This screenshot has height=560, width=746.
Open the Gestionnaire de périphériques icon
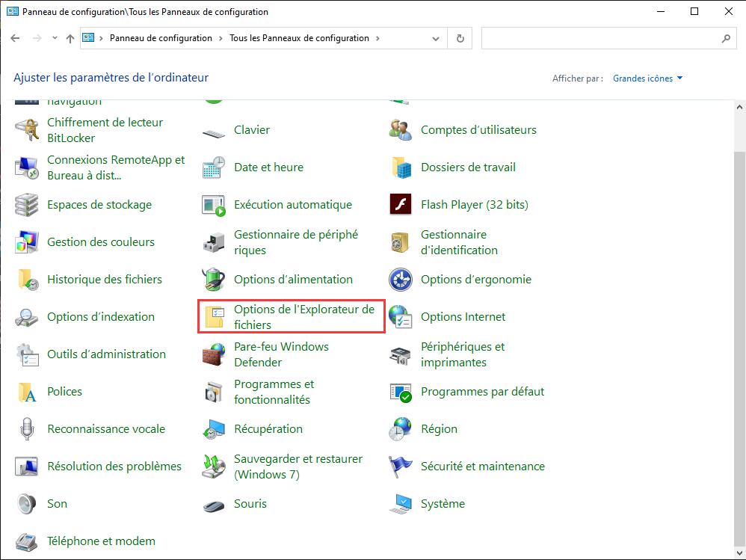coord(214,242)
